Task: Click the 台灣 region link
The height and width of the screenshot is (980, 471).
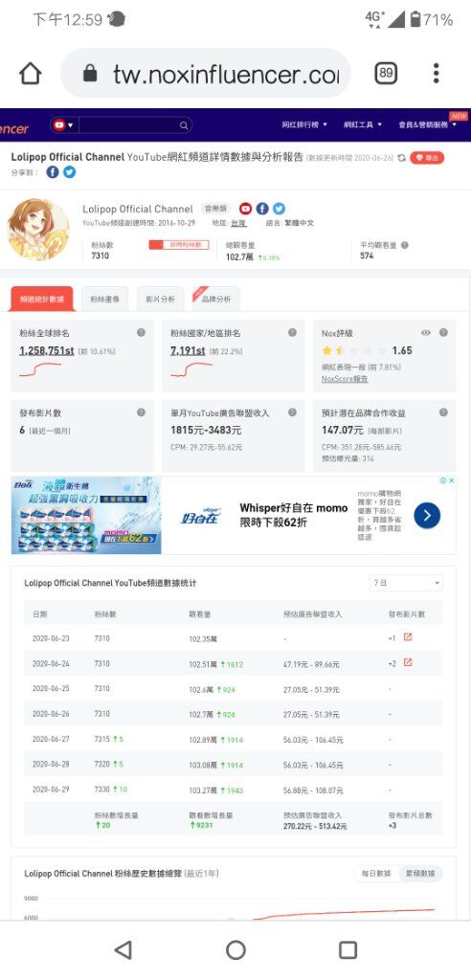Action: click(x=238, y=223)
